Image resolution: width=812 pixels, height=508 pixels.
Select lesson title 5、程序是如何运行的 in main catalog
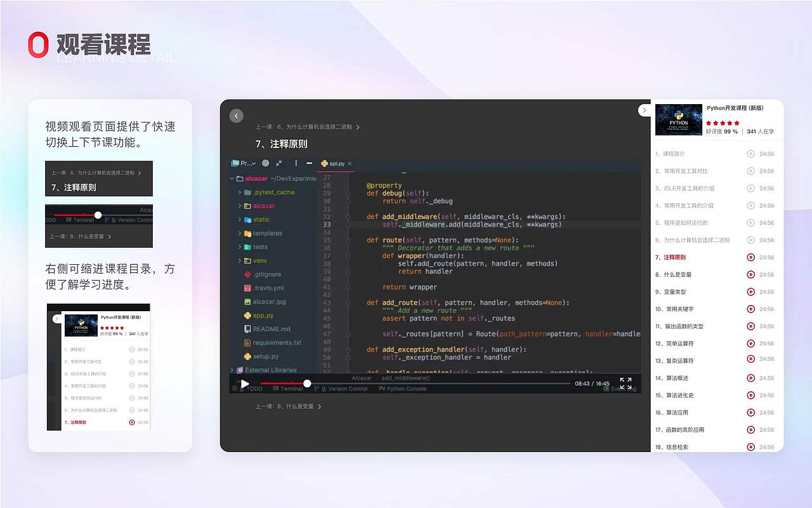681,223
